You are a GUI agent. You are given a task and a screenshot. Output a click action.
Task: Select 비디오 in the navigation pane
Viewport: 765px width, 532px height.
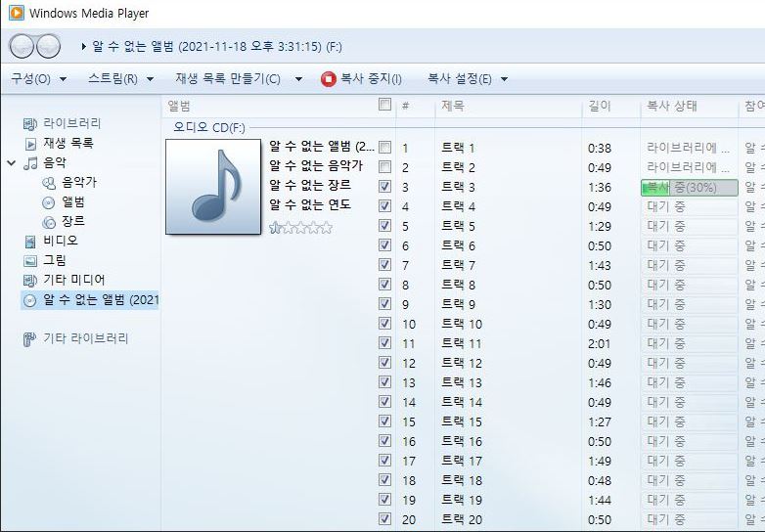[x=60, y=241]
